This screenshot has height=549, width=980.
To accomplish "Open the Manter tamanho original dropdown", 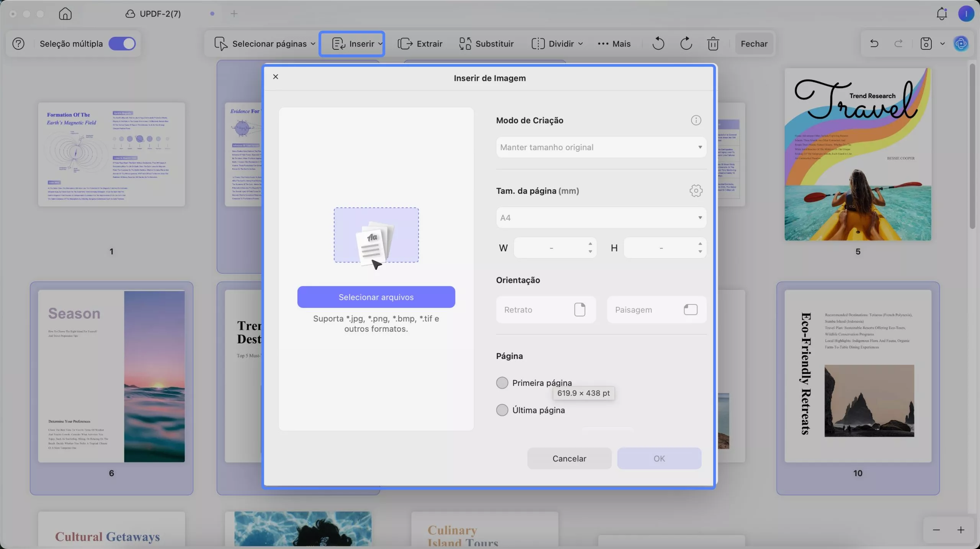I will (601, 147).
